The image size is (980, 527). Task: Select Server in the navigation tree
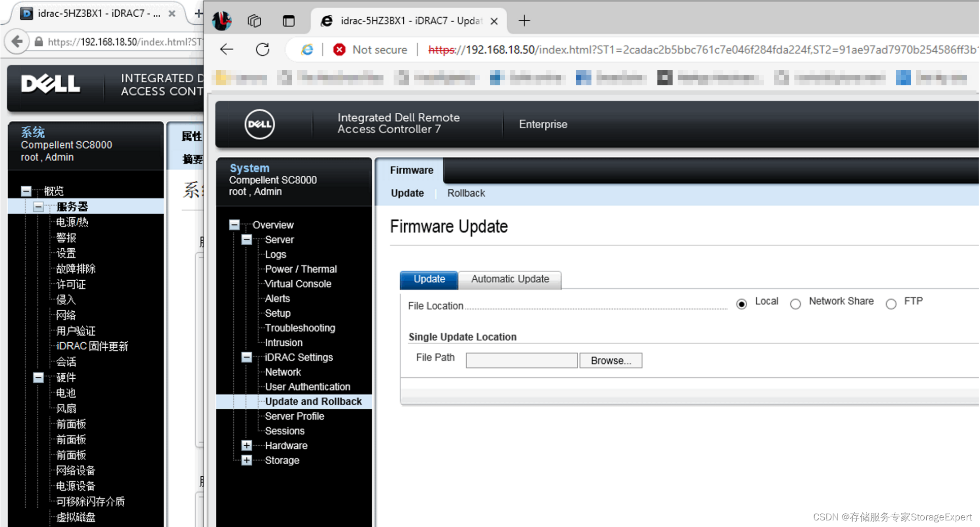click(279, 240)
